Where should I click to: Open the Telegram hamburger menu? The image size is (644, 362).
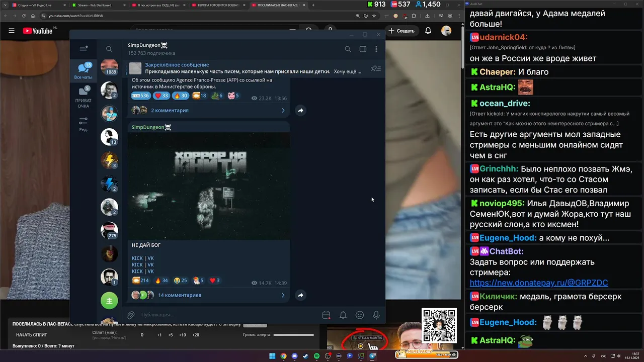(x=84, y=49)
